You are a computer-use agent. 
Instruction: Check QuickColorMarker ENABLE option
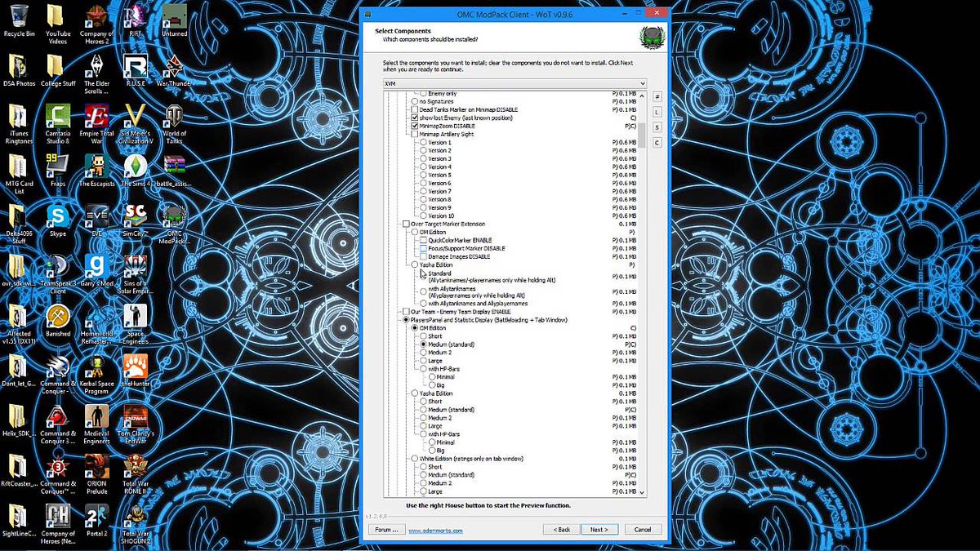[422, 240]
